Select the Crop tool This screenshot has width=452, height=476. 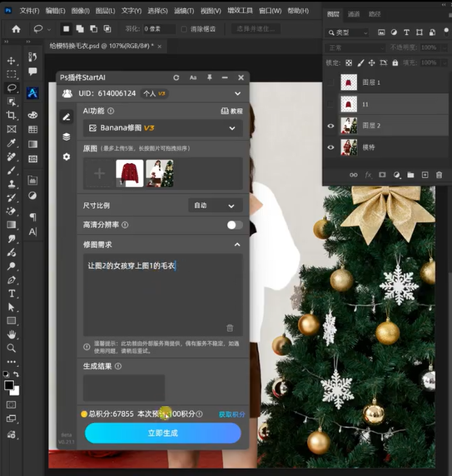(x=12, y=115)
